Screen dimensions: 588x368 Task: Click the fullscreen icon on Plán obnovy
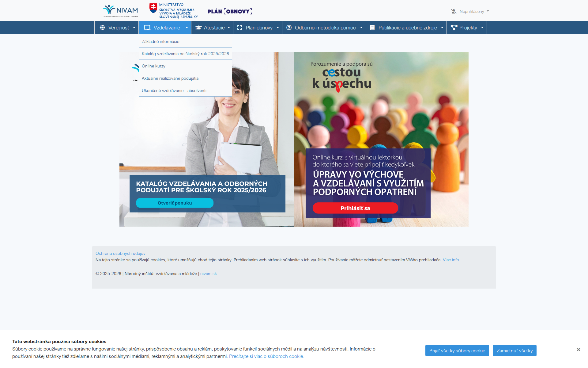[x=240, y=27]
